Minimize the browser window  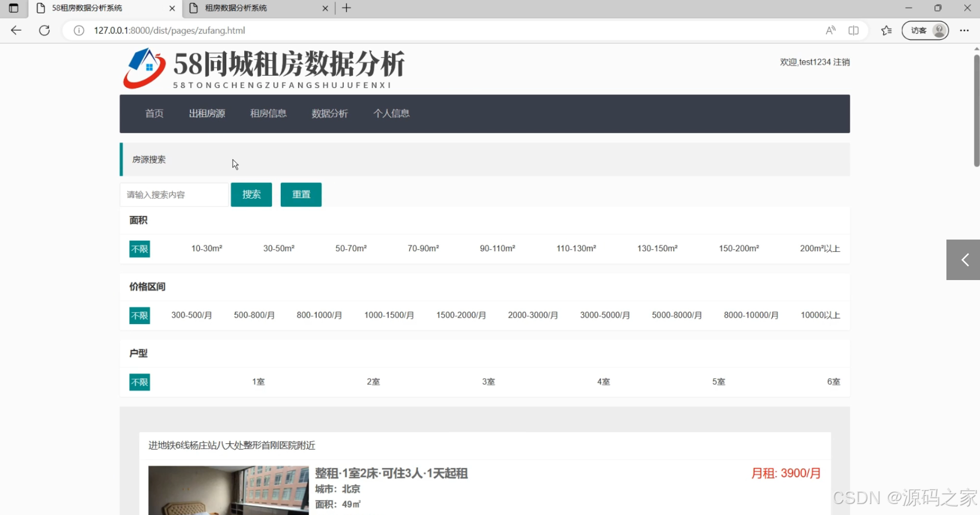coord(908,8)
